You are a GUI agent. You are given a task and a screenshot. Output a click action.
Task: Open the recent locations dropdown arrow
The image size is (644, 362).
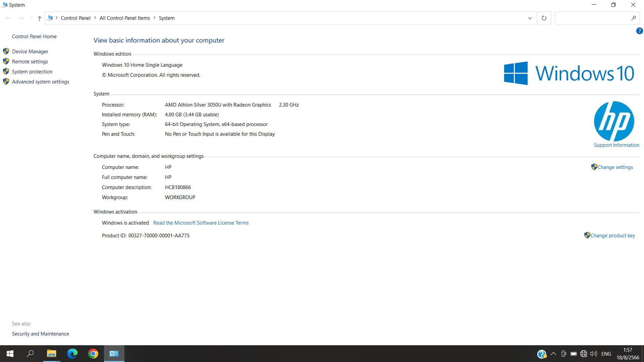[x=31, y=18]
